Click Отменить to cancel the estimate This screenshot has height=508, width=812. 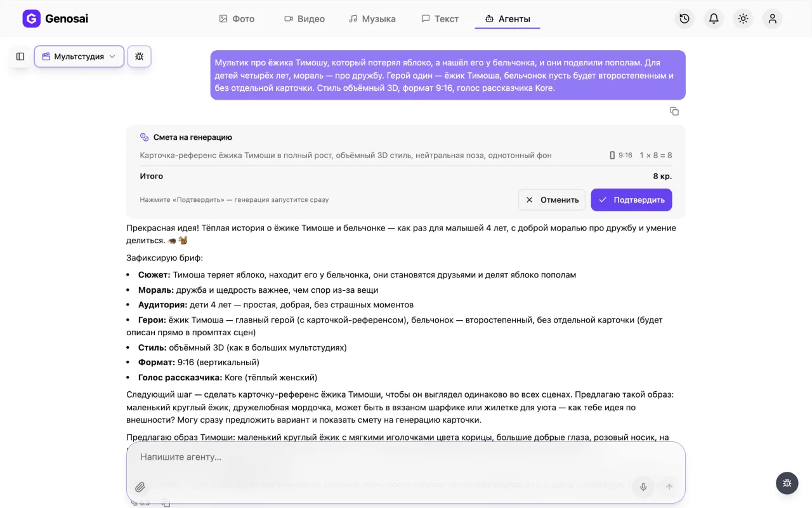point(552,199)
